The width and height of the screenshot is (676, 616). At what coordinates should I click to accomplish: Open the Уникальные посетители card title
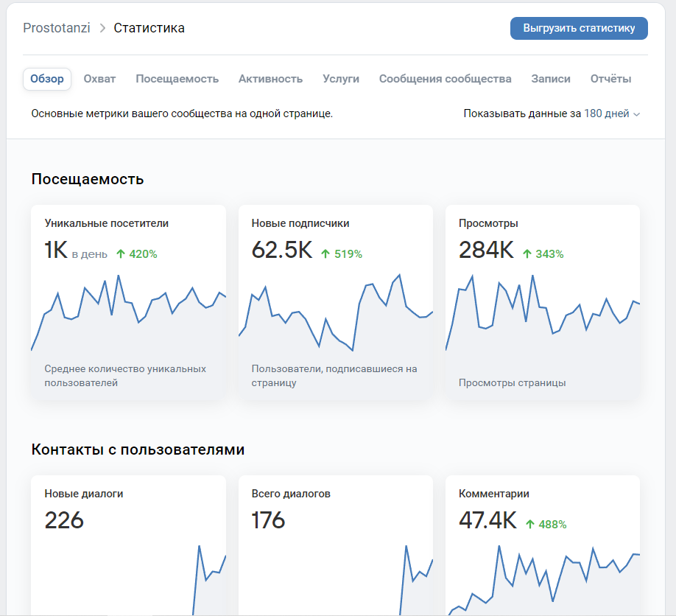[107, 223]
